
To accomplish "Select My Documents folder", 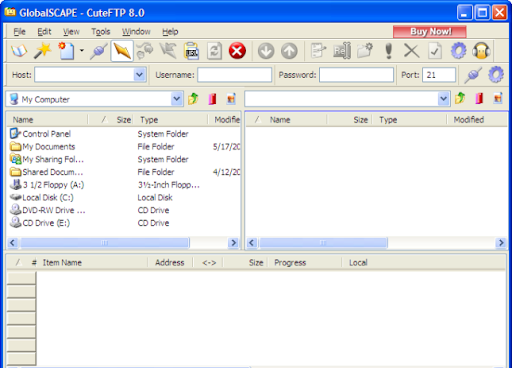I will 42,147.
